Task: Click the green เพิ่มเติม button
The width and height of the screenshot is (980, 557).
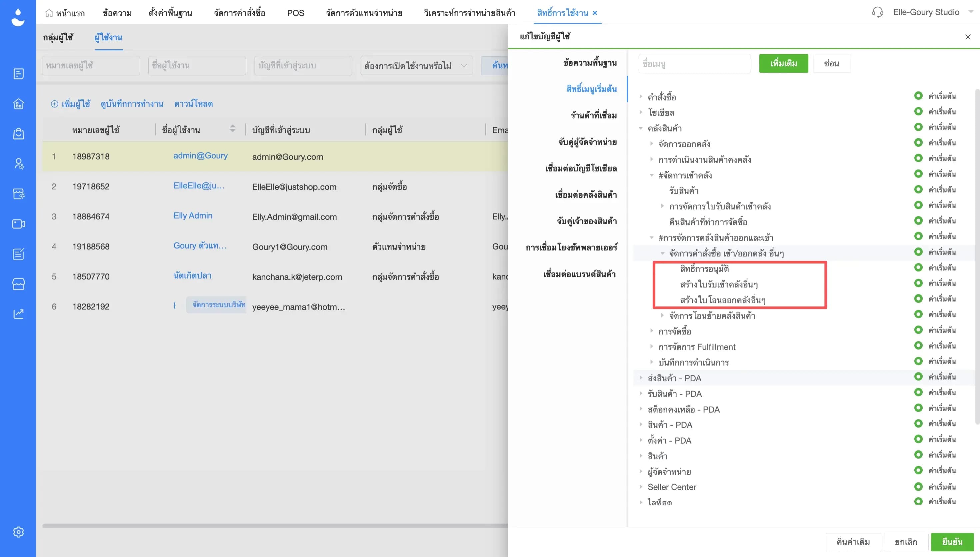Action: [784, 63]
